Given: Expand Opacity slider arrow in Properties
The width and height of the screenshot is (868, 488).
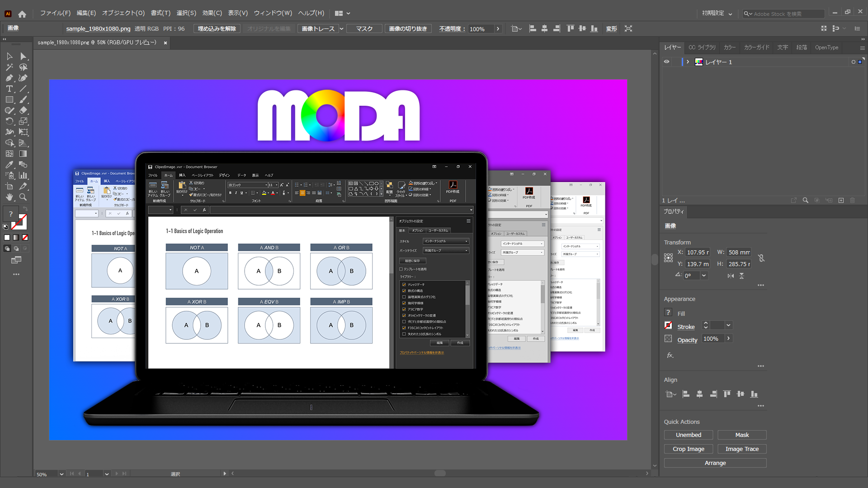Looking at the screenshot, I should pyautogui.click(x=728, y=338).
